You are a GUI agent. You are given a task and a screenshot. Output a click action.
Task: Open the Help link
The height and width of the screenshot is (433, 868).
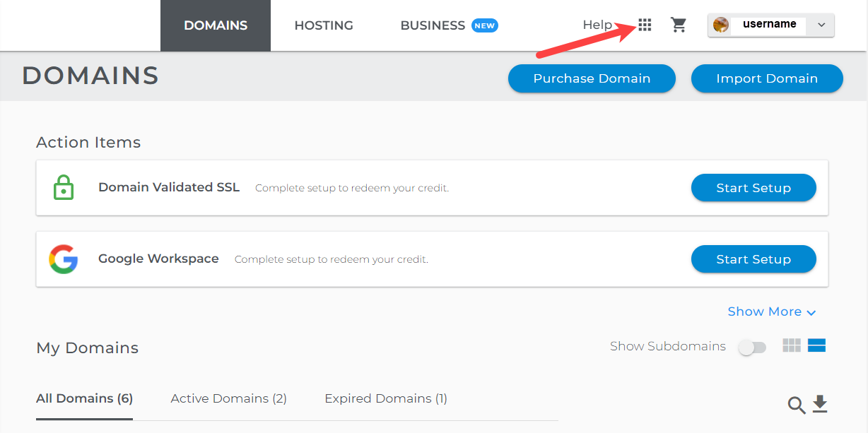click(597, 25)
